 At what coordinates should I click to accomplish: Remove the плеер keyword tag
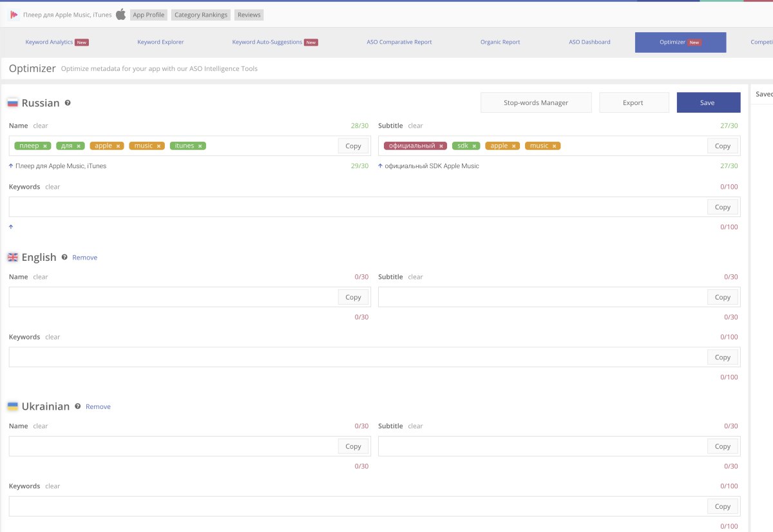(45, 146)
